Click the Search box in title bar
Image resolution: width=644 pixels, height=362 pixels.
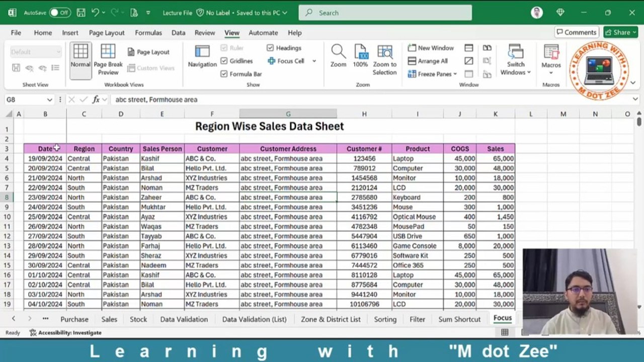pyautogui.click(x=385, y=13)
